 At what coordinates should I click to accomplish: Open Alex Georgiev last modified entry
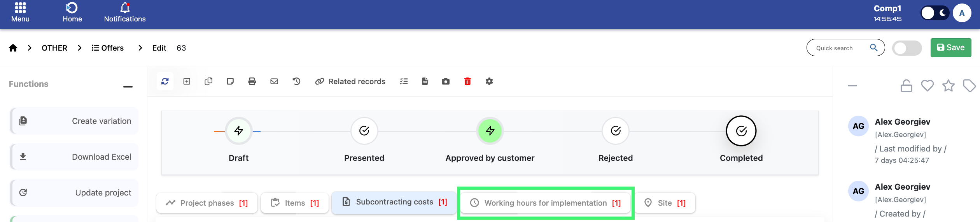(x=903, y=122)
